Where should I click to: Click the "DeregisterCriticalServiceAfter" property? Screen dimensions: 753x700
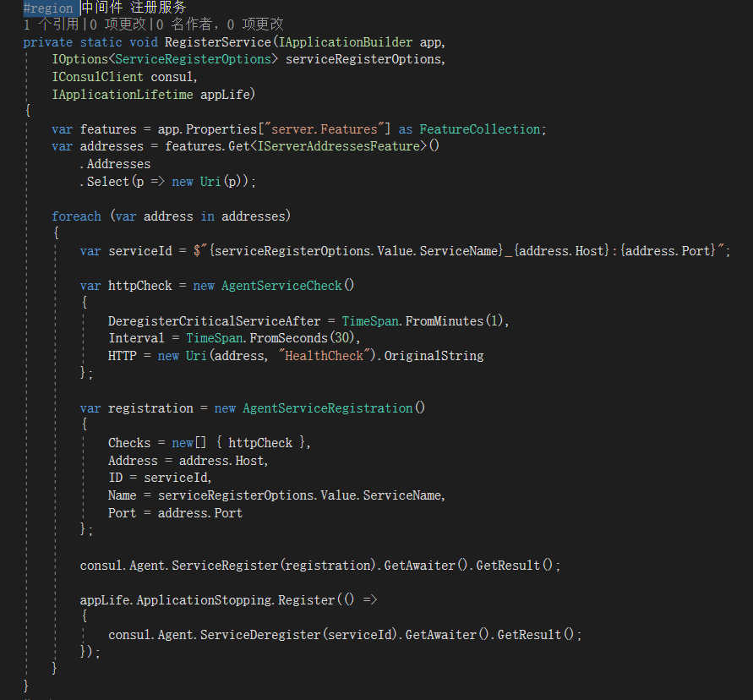(x=214, y=321)
